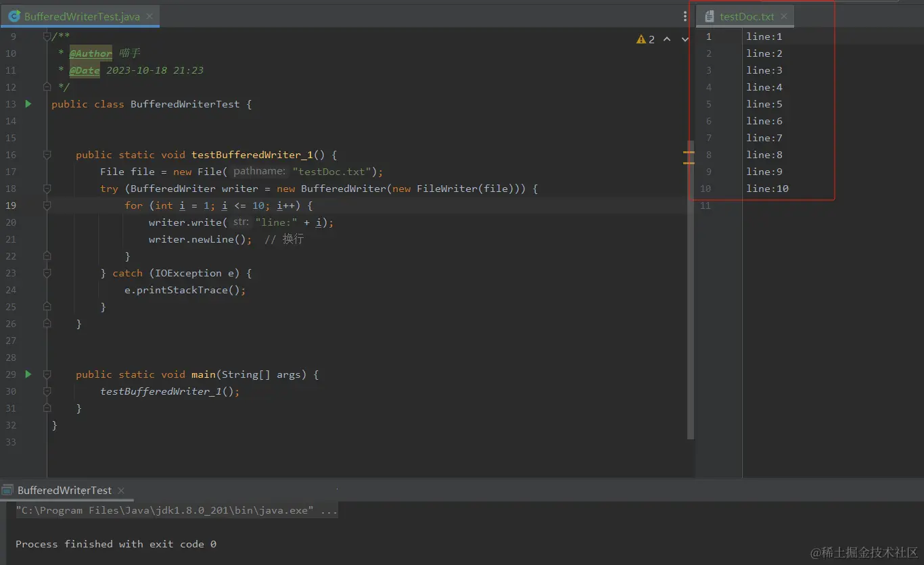Click the Java class icon on the BufferedWriterTest.java tab

[x=14, y=16]
